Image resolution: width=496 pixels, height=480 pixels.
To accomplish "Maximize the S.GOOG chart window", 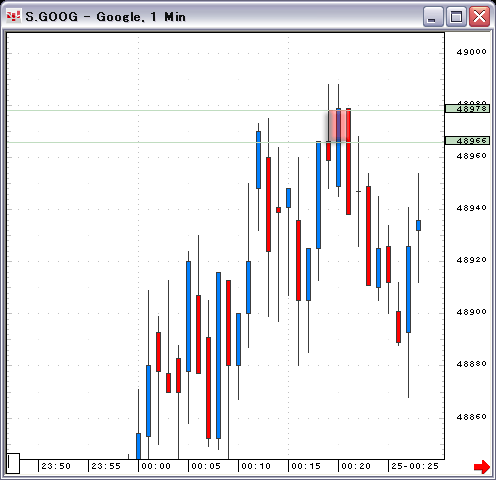I will (456, 16).
